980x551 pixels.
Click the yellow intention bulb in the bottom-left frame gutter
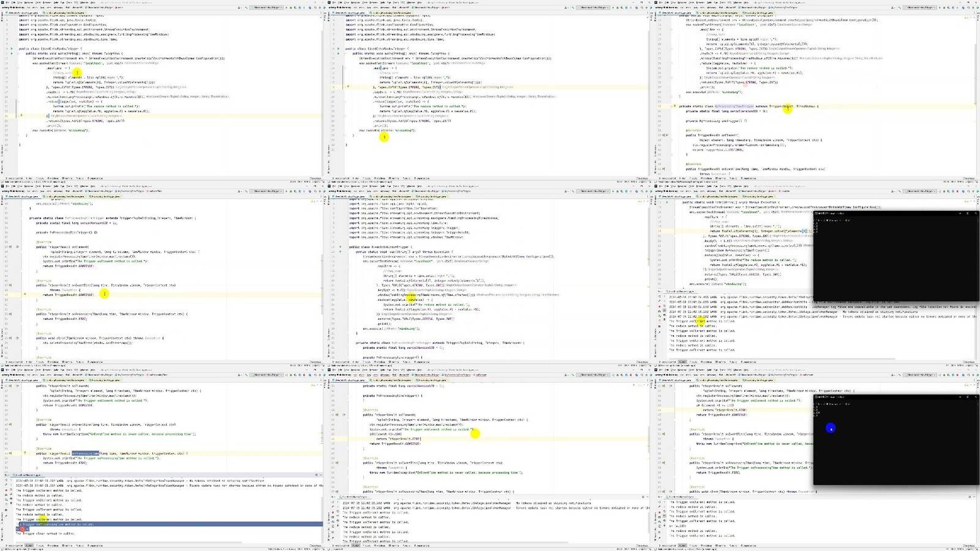tap(25, 453)
